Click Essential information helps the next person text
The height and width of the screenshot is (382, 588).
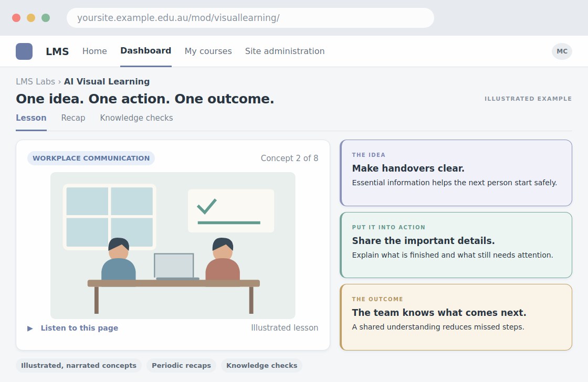[x=455, y=183]
